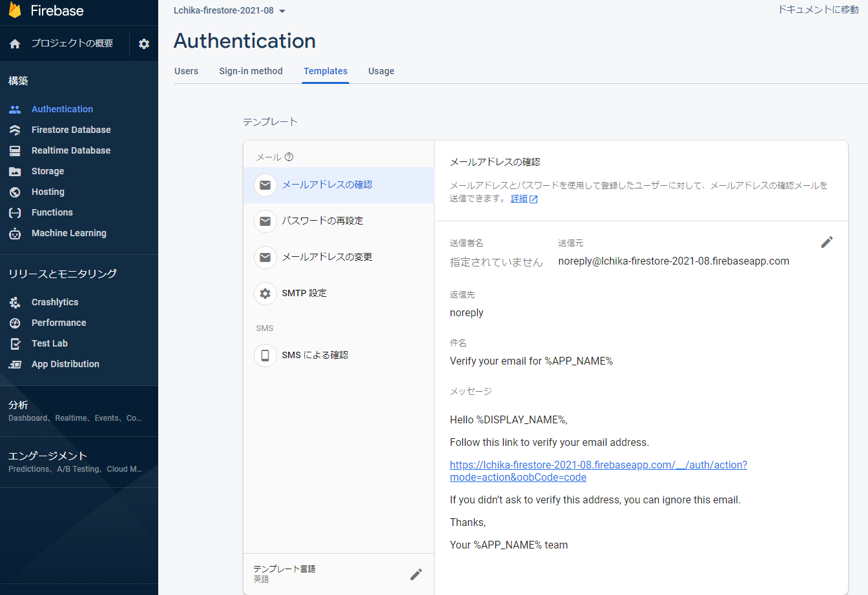Screen dimensions: 868x595
Task: Open the project selector dropdown arrow
Action: point(282,12)
